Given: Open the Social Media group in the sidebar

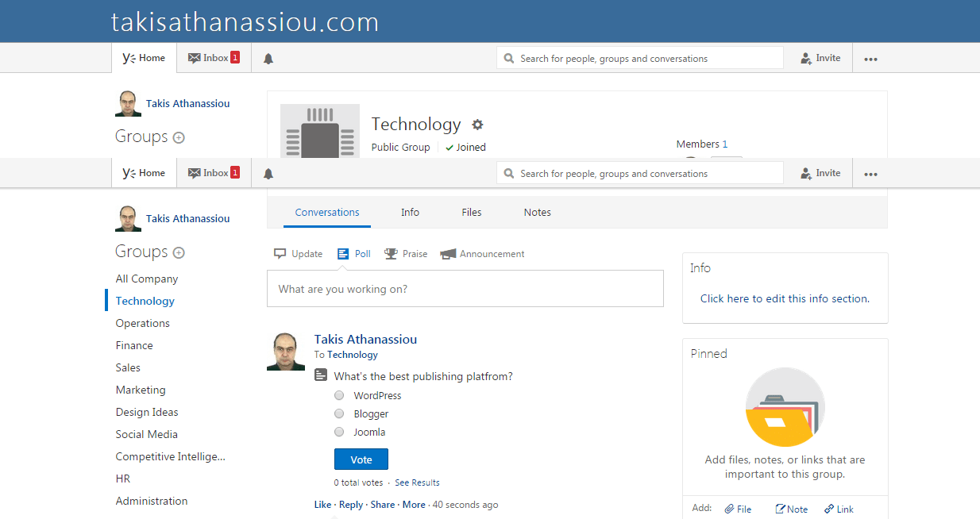Looking at the screenshot, I should [147, 434].
